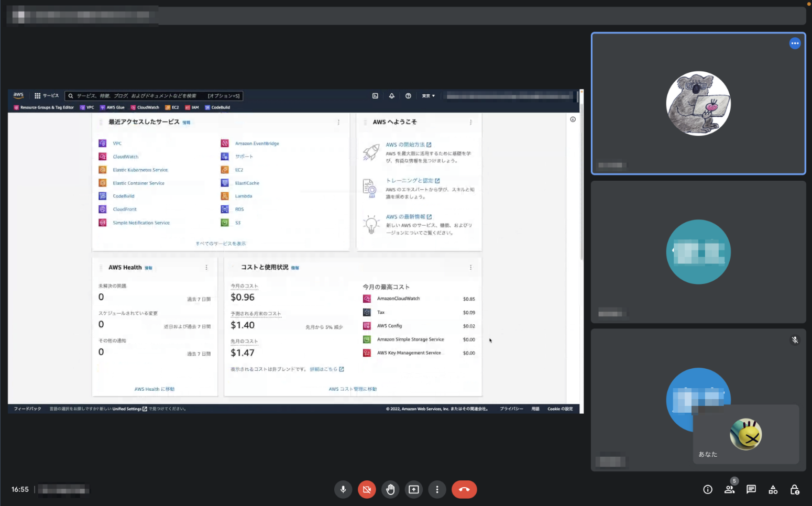Click Cookie の設定 in footer
This screenshot has width=812, height=506.
pos(560,409)
